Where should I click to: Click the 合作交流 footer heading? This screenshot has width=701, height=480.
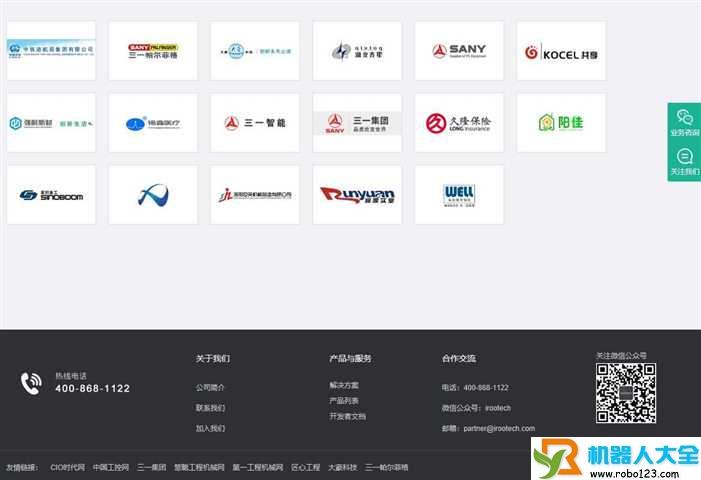point(459,358)
